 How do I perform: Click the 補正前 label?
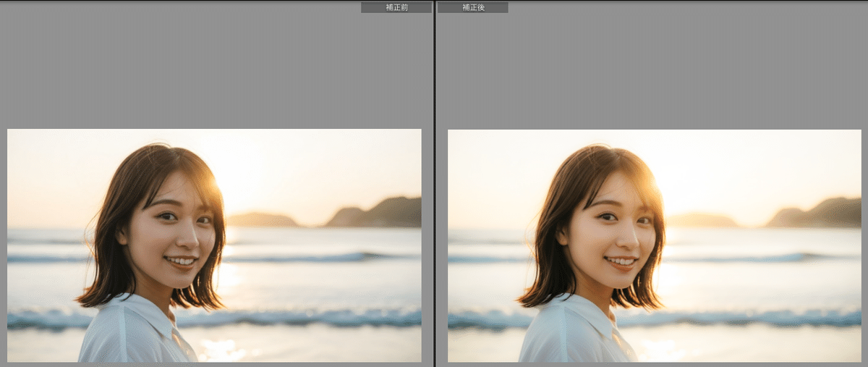point(396,7)
